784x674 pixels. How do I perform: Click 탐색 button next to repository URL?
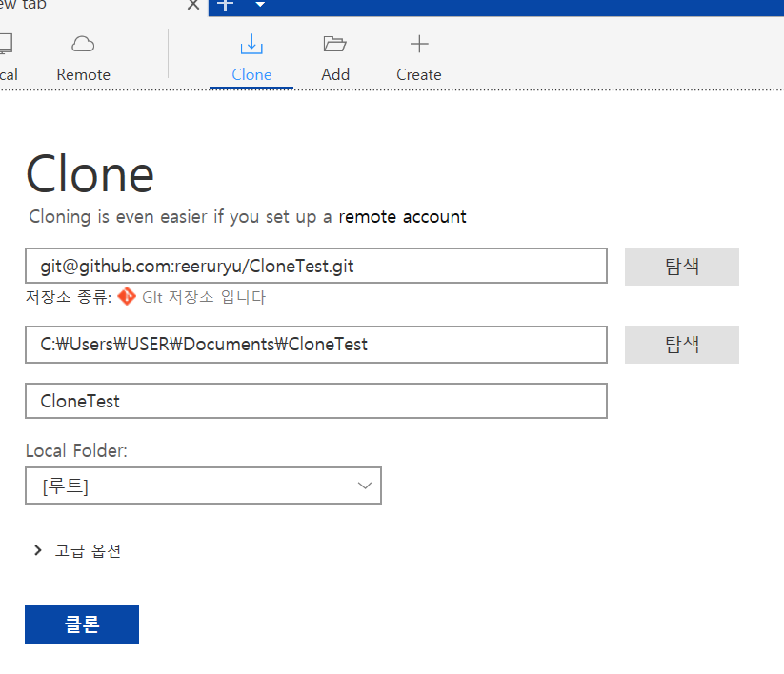pyautogui.click(x=681, y=267)
